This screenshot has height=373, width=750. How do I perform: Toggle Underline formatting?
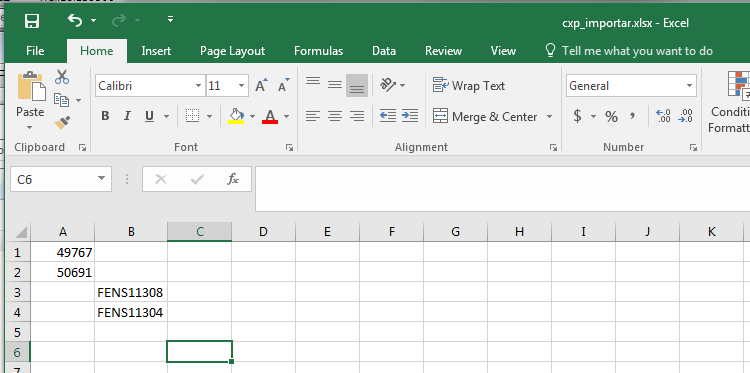(x=150, y=116)
